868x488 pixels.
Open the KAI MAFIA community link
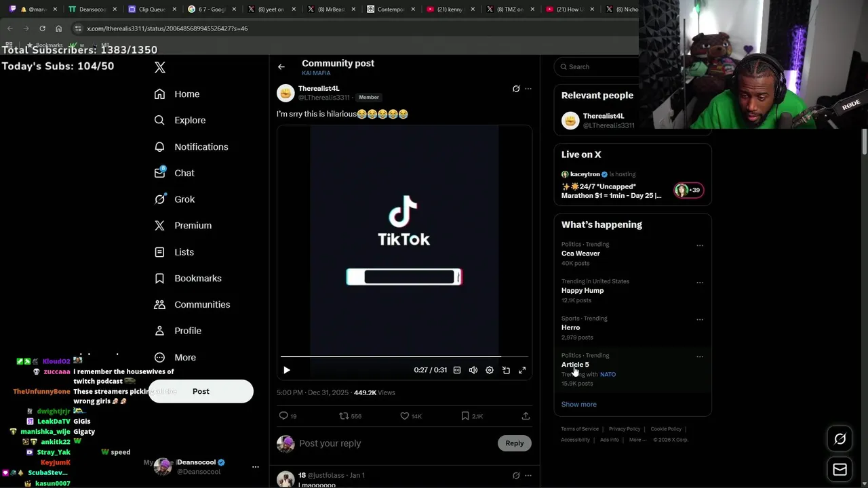click(316, 73)
